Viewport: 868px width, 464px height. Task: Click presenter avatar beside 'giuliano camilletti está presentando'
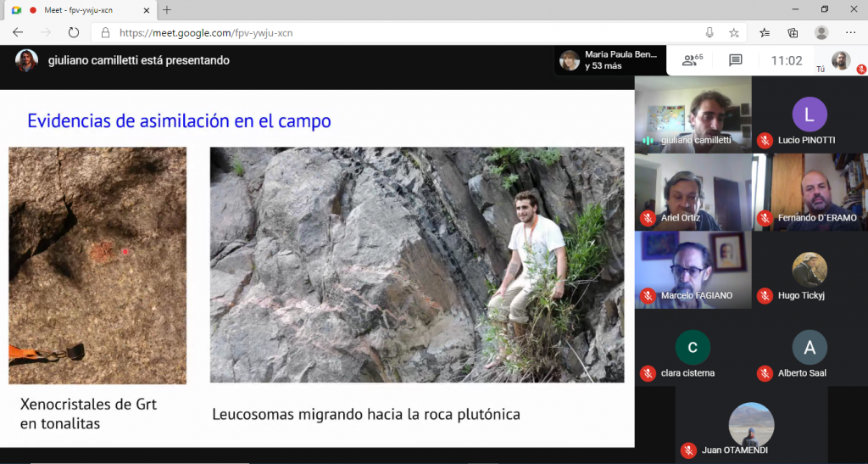[x=26, y=60]
